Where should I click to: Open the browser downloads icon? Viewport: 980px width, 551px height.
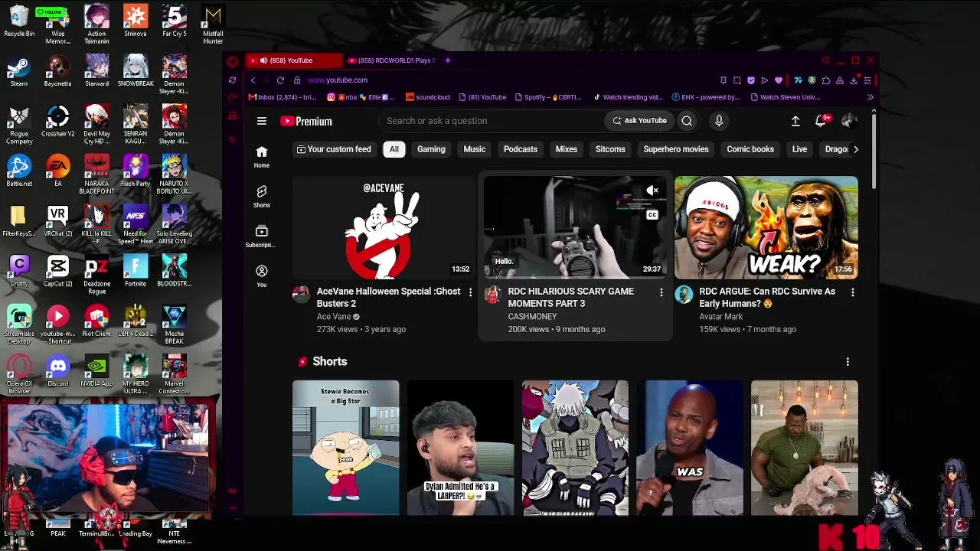coord(854,80)
